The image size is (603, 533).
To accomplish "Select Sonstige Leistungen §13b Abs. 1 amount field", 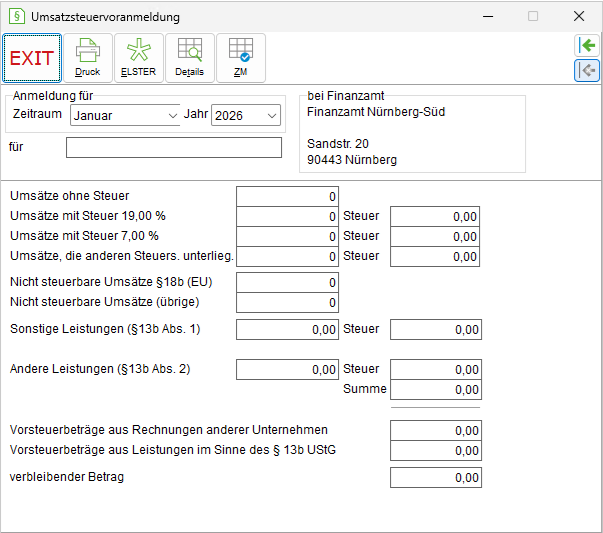I will [x=287, y=330].
